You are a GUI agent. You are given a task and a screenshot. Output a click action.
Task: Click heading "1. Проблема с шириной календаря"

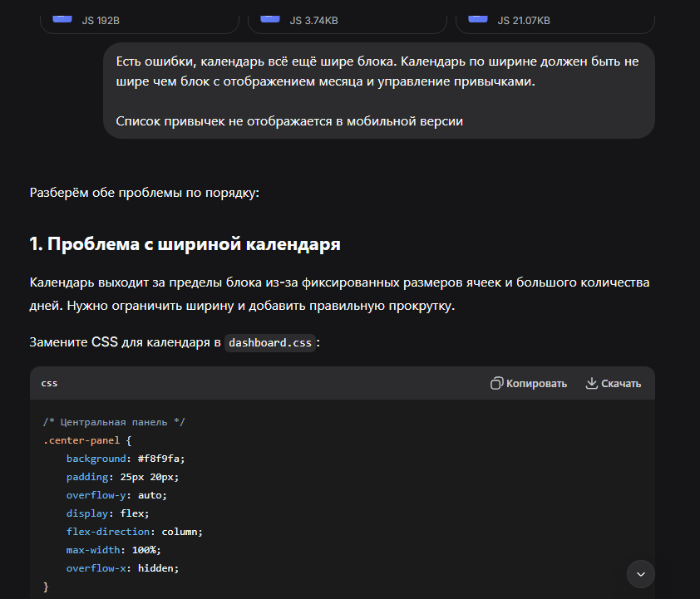(x=185, y=244)
